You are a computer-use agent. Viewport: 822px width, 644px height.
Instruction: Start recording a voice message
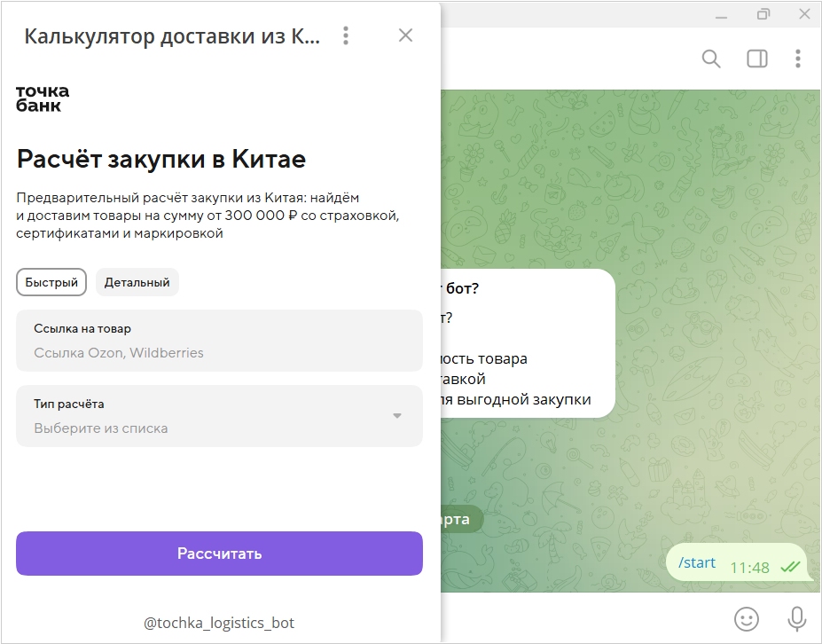[x=797, y=618]
